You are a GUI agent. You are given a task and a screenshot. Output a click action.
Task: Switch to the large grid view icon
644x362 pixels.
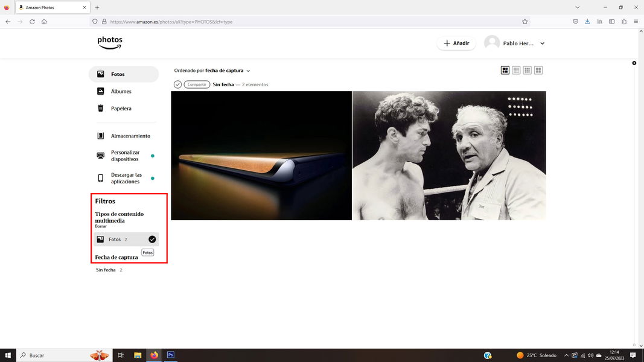point(538,71)
